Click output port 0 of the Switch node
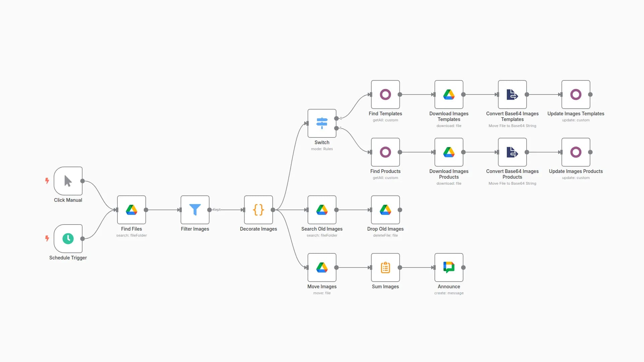The image size is (644, 362). click(x=337, y=118)
